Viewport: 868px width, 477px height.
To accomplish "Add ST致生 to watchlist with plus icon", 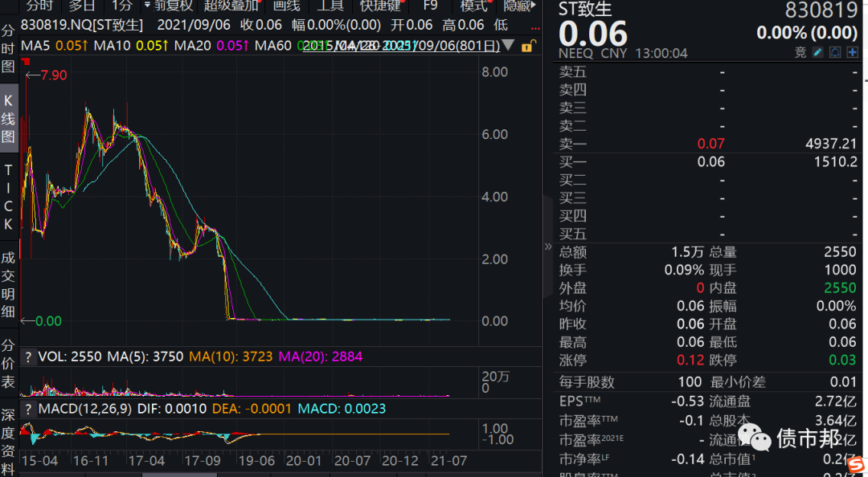I will coord(851,52).
